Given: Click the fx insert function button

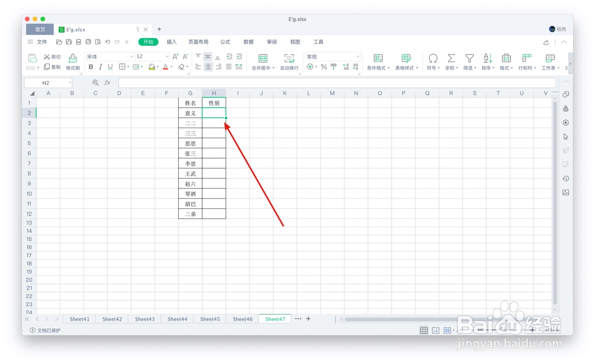Looking at the screenshot, I should (107, 83).
